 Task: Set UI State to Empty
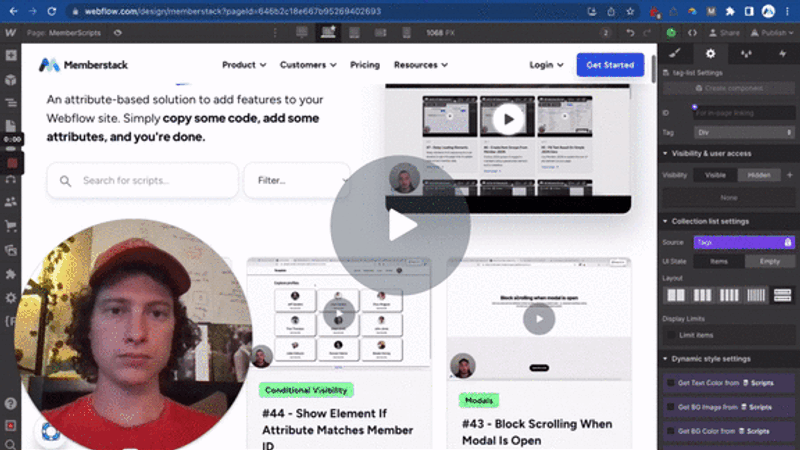770,261
